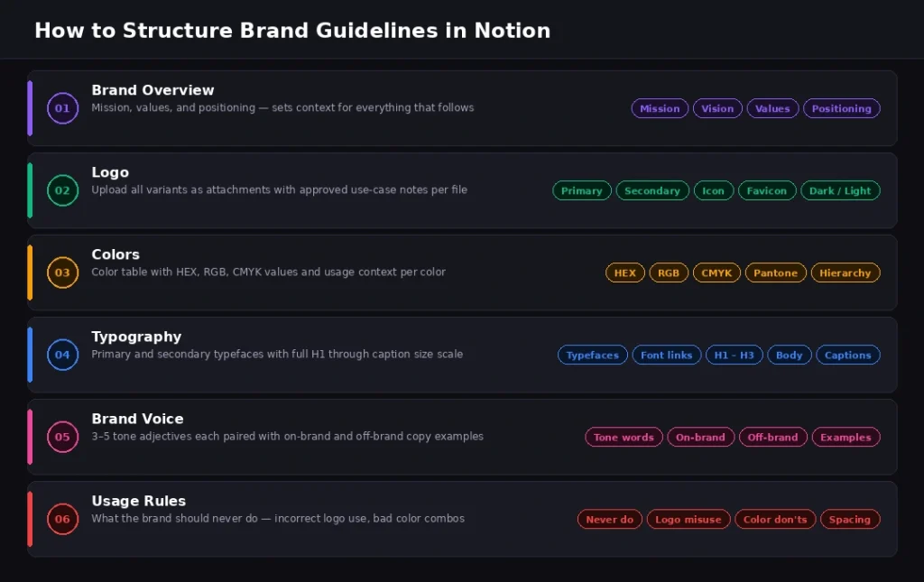This screenshot has width=924, height=582.
Task: Click the Favicon tag
Action: 767,191
